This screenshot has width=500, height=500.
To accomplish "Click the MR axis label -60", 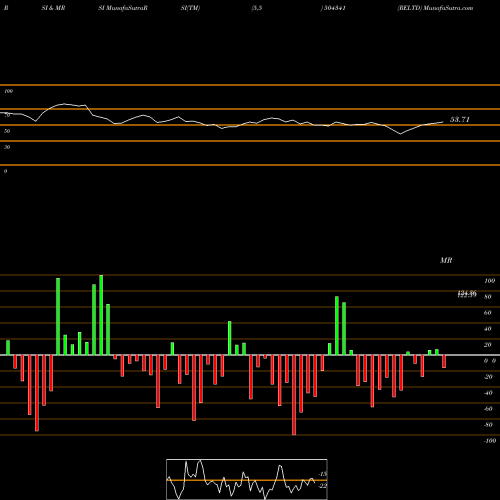I will click(488, 409).
